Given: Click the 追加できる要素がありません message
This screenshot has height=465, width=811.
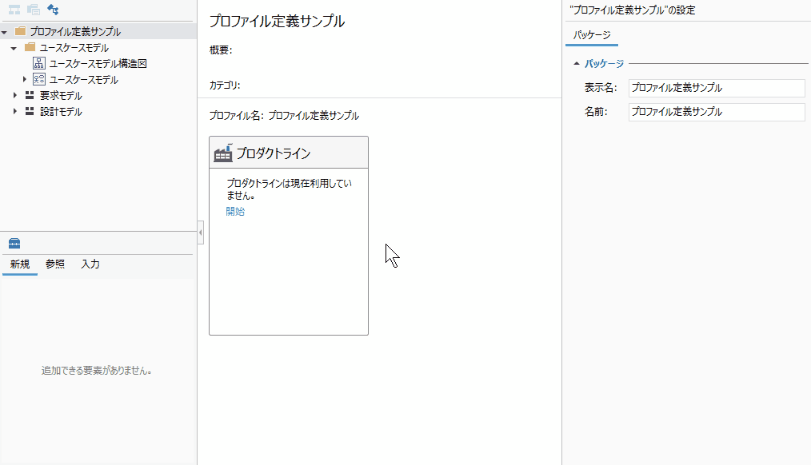Looking at the screenshot, I should point(96,371).
